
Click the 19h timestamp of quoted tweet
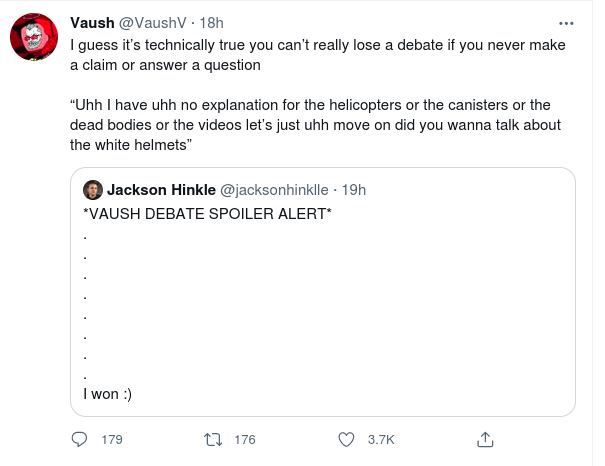click(354, 190)
